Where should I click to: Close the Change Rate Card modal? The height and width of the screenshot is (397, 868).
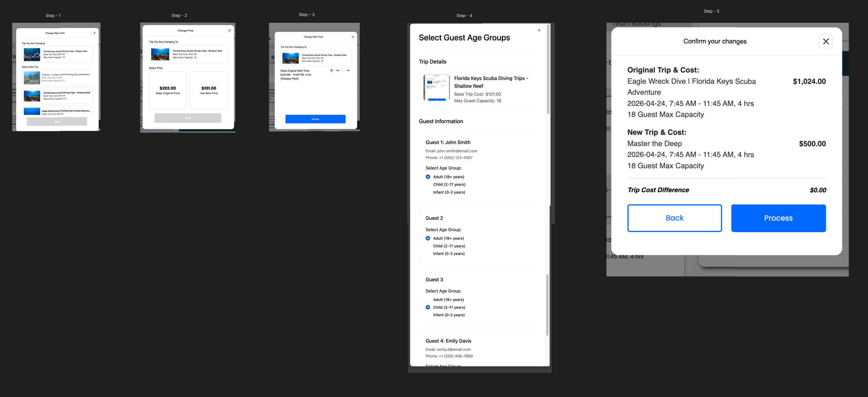point(94,33)
